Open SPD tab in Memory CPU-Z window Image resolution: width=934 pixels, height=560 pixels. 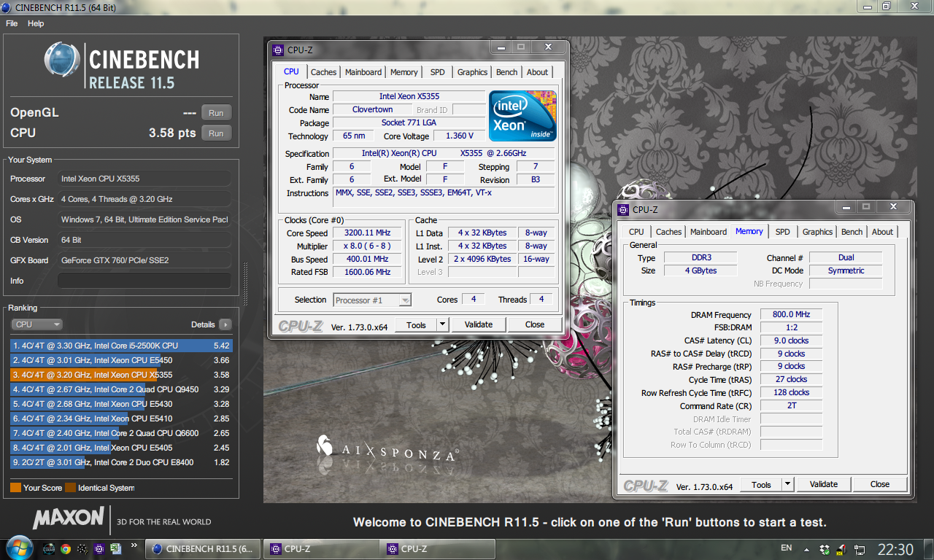click(x=782, y=232)
